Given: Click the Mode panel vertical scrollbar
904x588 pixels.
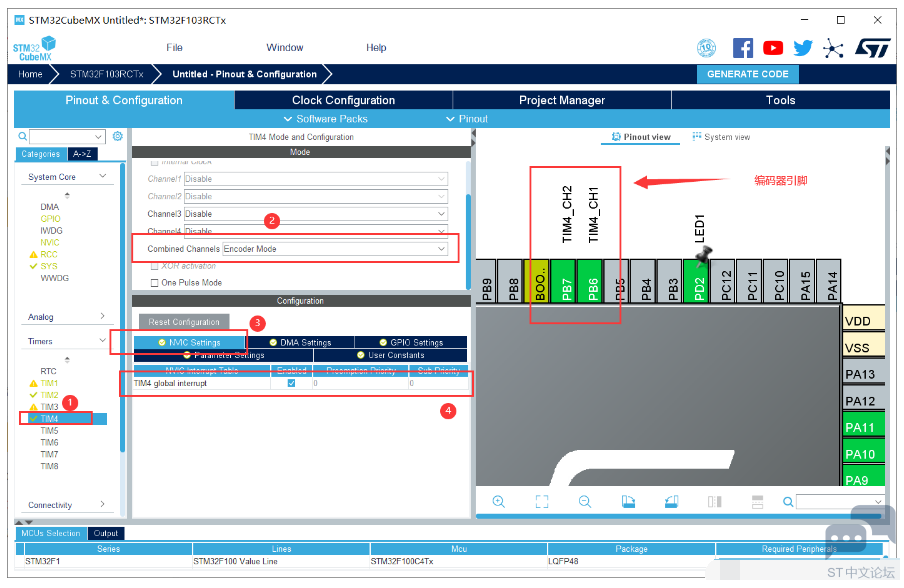Looking at the screenshot, I should coord(468,240).
